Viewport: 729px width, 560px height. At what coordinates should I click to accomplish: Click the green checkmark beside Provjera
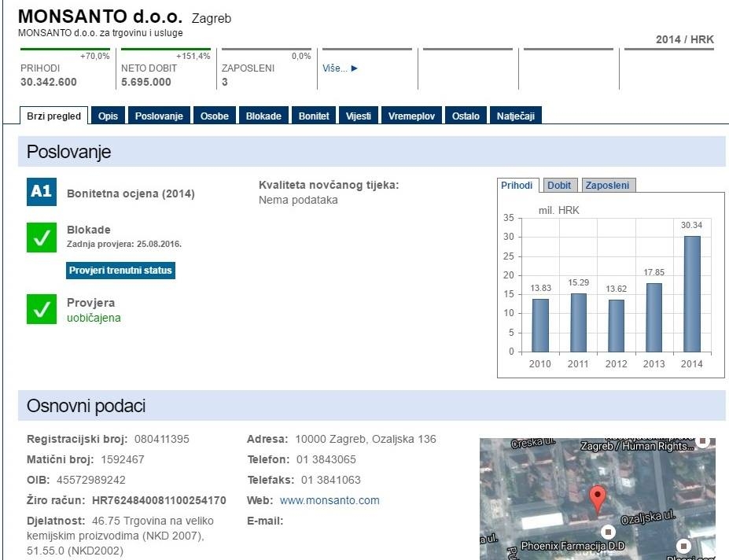click(x=42, y=309)
